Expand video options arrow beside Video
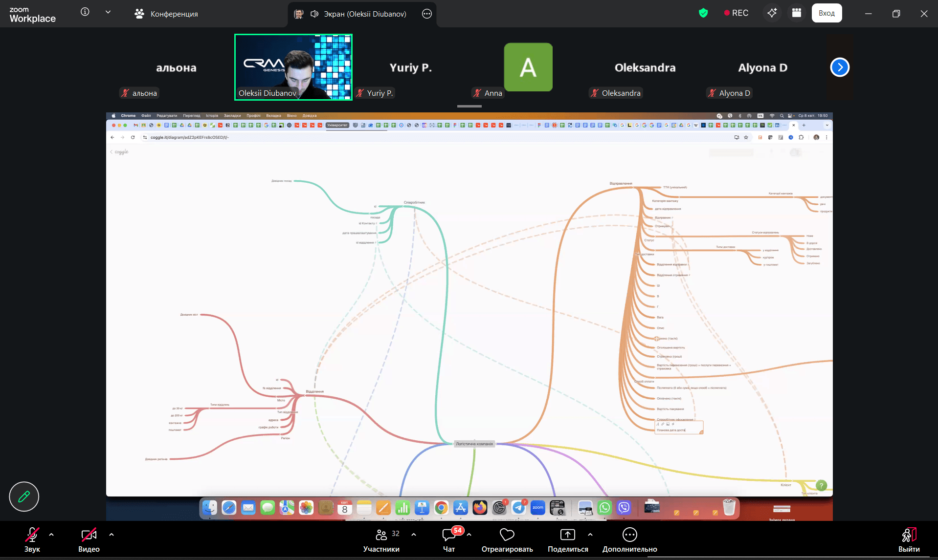The image size is (938, 560). [112, 535]
